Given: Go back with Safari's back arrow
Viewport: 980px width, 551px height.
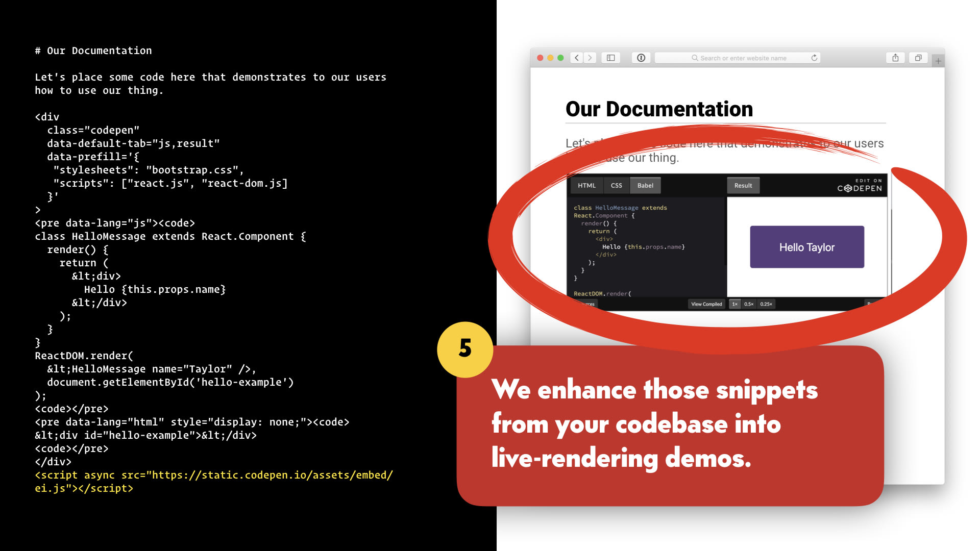Looking at the screenshot, I should coord(577,58).
